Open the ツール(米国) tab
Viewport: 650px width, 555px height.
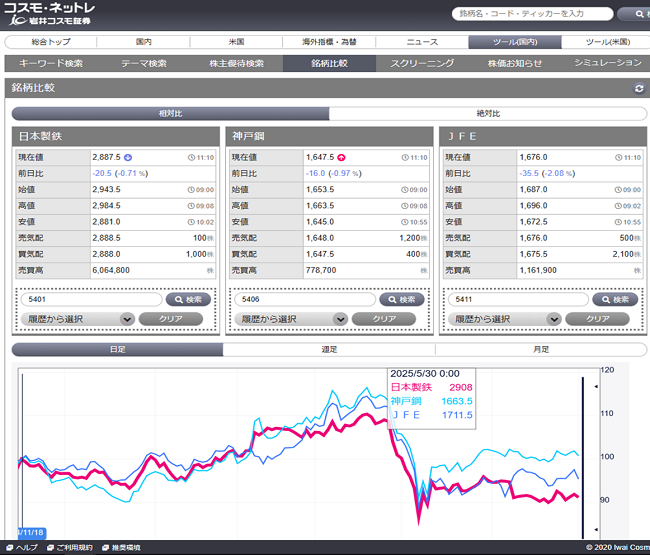tap(607, 42)
